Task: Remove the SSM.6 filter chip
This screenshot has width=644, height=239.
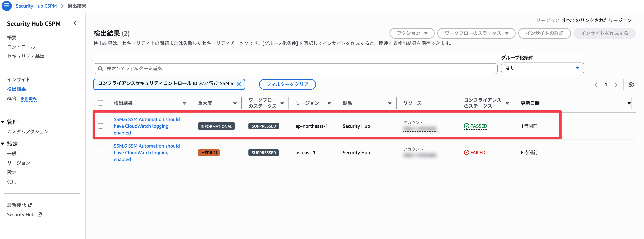Action: (x=239, y=84)
